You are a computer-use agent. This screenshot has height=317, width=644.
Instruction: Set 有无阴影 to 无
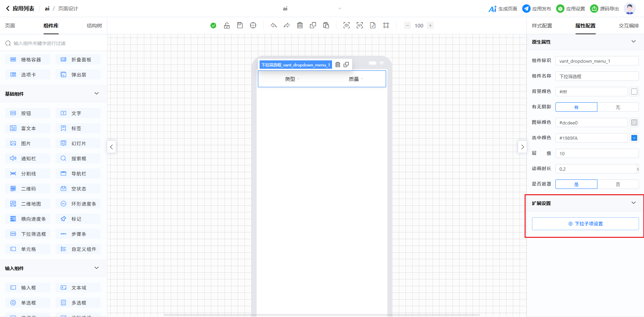(618, 107)
